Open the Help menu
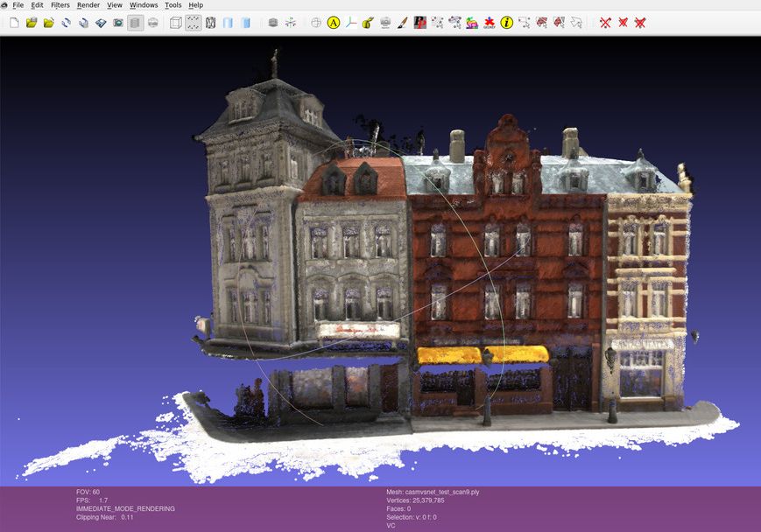Image resolution: width=761 pixels, height=532 pixels. click(195, 5)
